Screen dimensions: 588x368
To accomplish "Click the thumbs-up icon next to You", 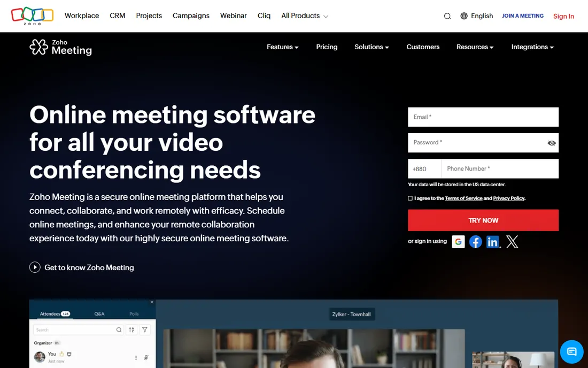I will pos(61,354).
